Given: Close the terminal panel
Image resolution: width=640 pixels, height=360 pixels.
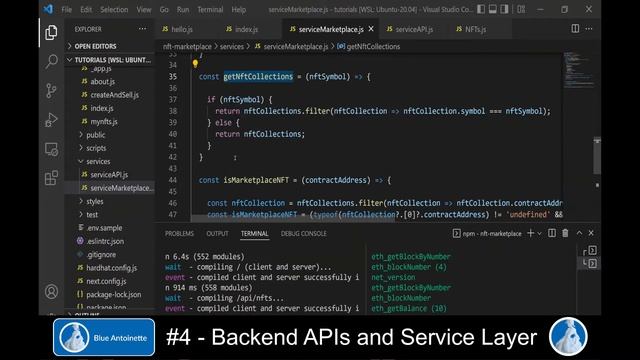Looking at the screenshot, I should [x=591, y=233].
